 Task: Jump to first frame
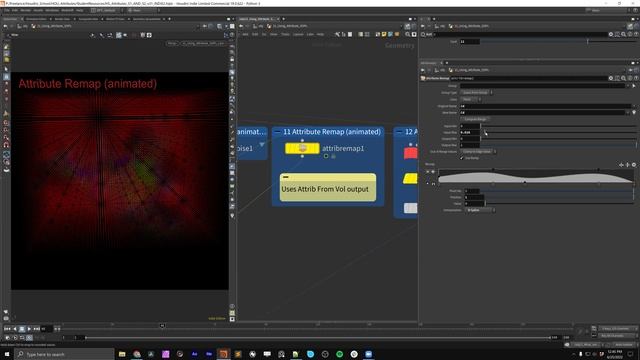click(x=7, y=329)
